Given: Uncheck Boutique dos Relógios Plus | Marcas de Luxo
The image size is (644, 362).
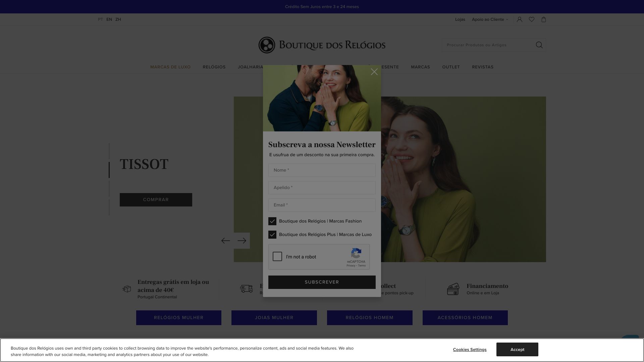Looking at the screenshot, I should click(x=272, y=235).
